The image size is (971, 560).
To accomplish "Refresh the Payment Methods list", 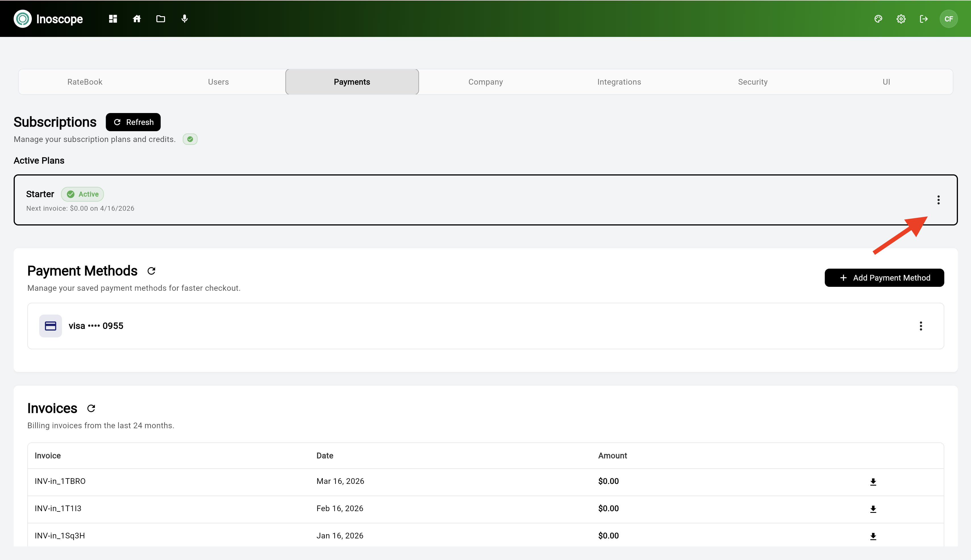I will click(x=151, y=270).
